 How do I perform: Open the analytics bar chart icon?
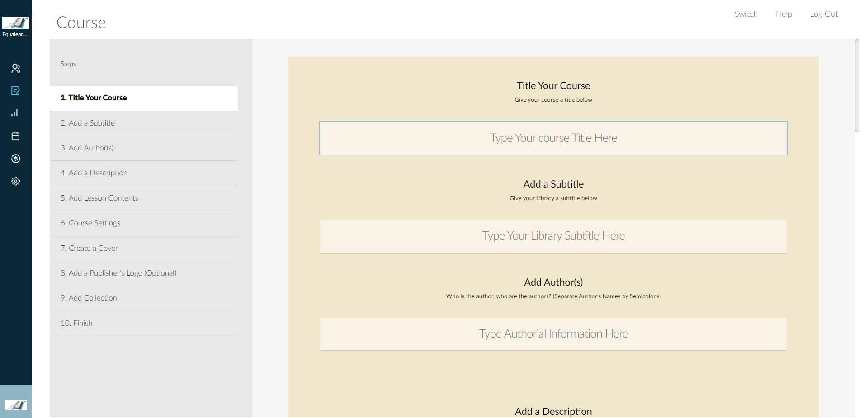(x=15, y=113)
